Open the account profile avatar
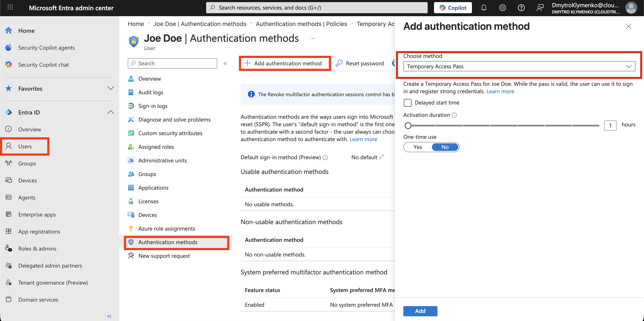 click(631, 8)
